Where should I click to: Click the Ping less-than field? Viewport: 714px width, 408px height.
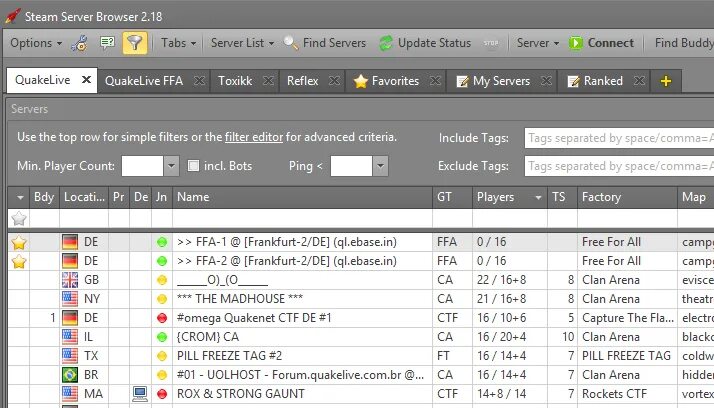click(x=351, y=166)
